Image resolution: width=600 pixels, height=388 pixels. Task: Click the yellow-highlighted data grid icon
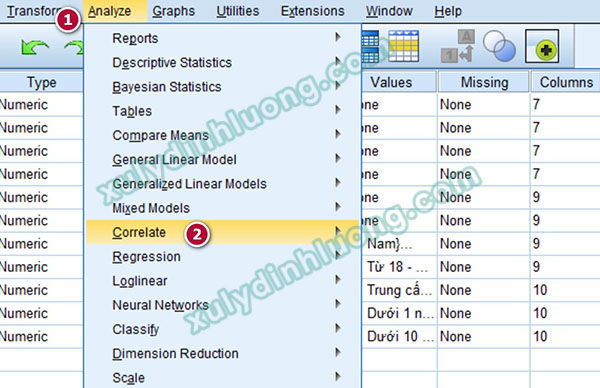pos(403,46)
